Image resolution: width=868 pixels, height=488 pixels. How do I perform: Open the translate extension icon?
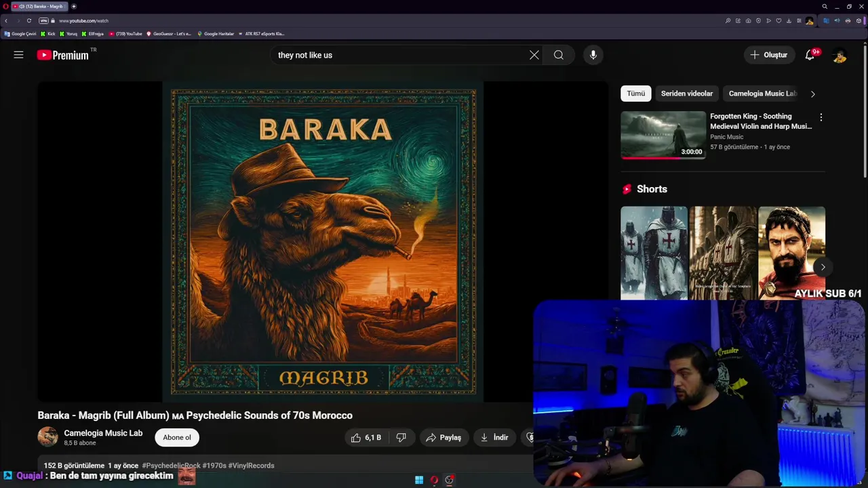tap(826, 20)
